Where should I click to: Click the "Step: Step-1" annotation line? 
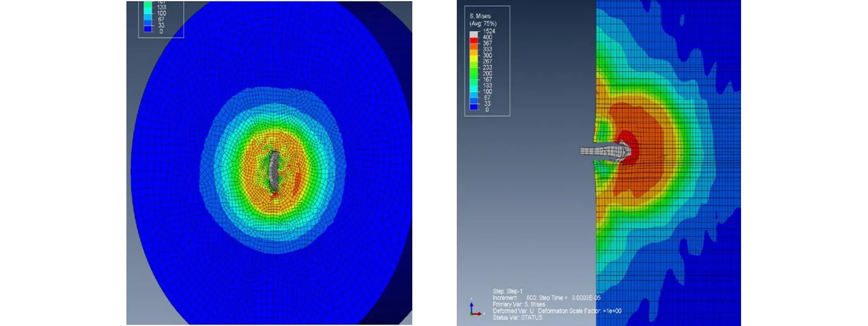point(508,291)
